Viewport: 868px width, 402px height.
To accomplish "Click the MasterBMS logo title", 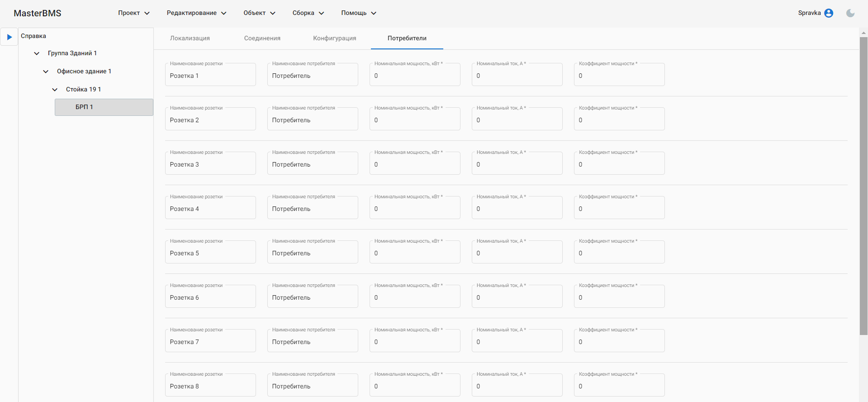I will coord(38,13).
